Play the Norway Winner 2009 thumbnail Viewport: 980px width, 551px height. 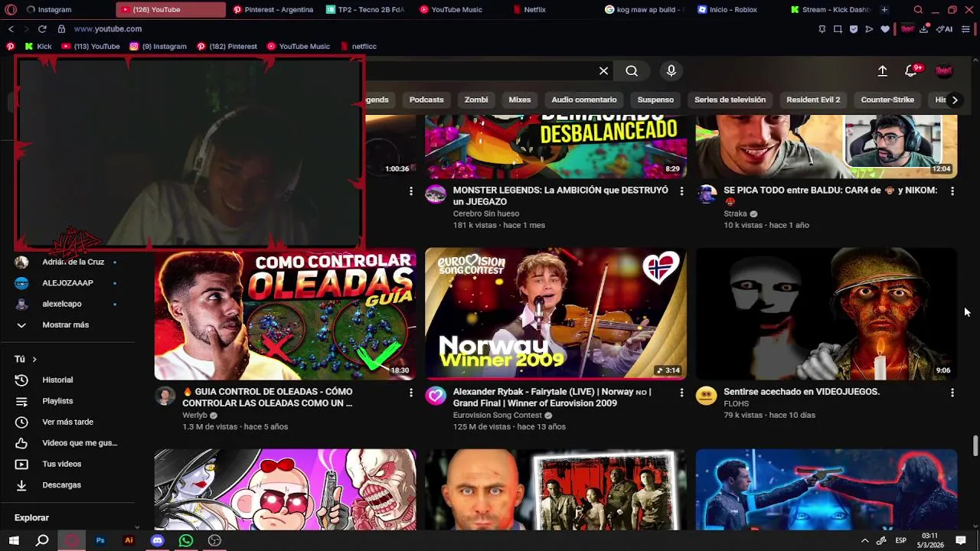[x=556, y=314]
